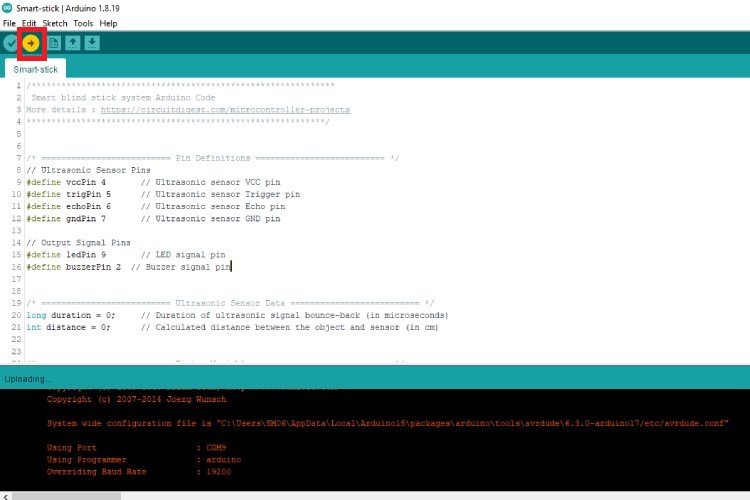Viewport: 750px width, 500px height.
Task: Click the Verify checkmark button
Action: (x=11, y=44)
